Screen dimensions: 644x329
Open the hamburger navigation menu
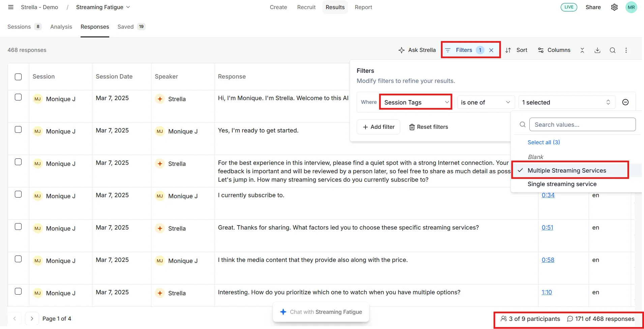coord(11,7)
